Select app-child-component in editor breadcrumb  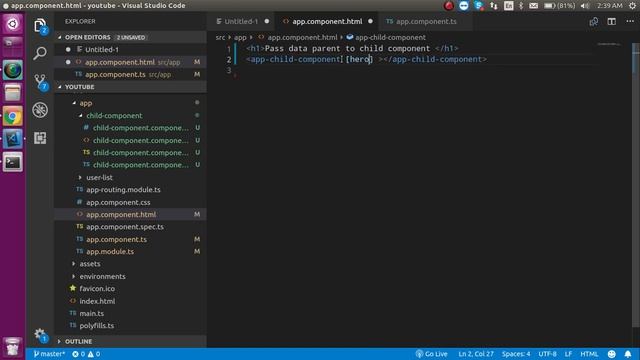[386, 37]
